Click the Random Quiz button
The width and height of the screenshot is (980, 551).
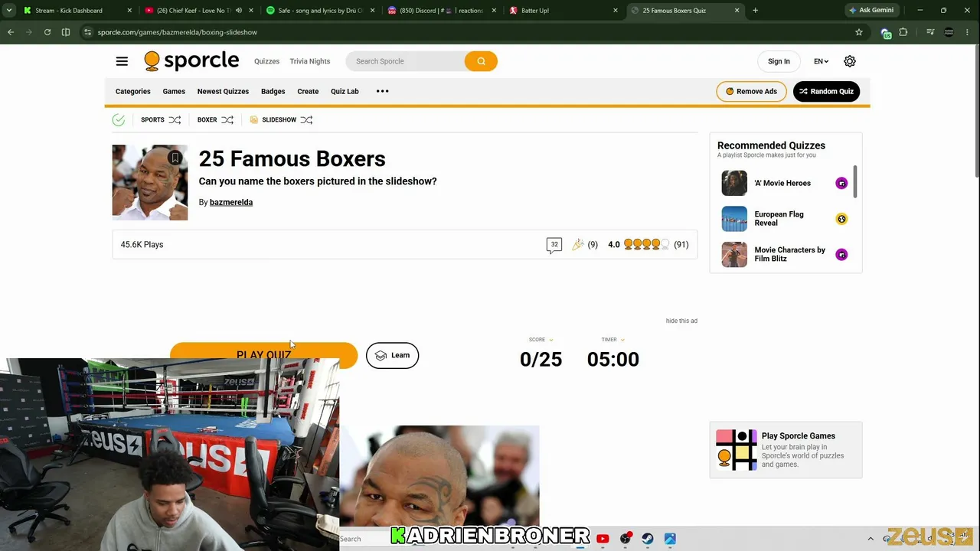[x=826, y=91]
